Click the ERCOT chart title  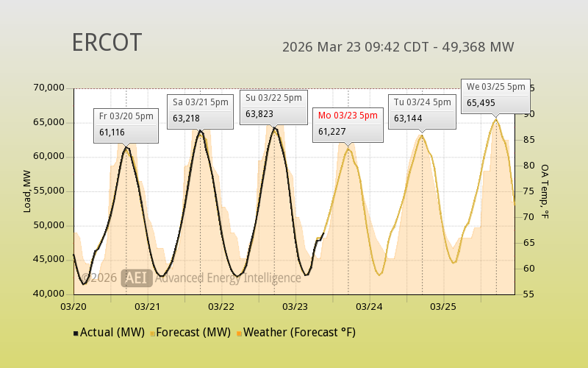point(107,43)
